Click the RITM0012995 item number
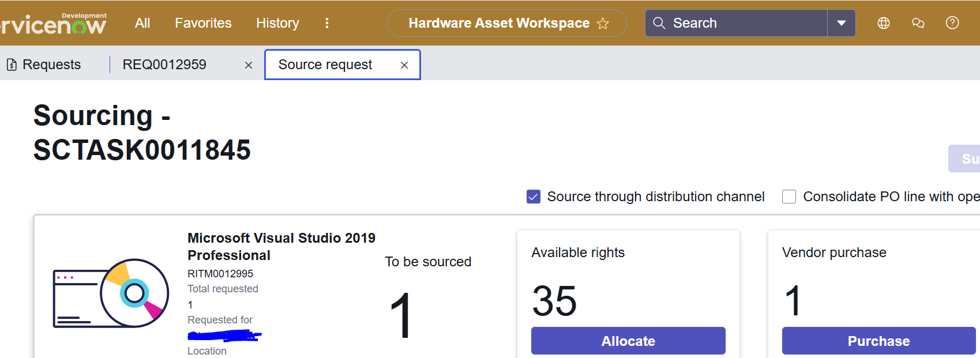This screenshot has height=358, width=980. [220, 274]
